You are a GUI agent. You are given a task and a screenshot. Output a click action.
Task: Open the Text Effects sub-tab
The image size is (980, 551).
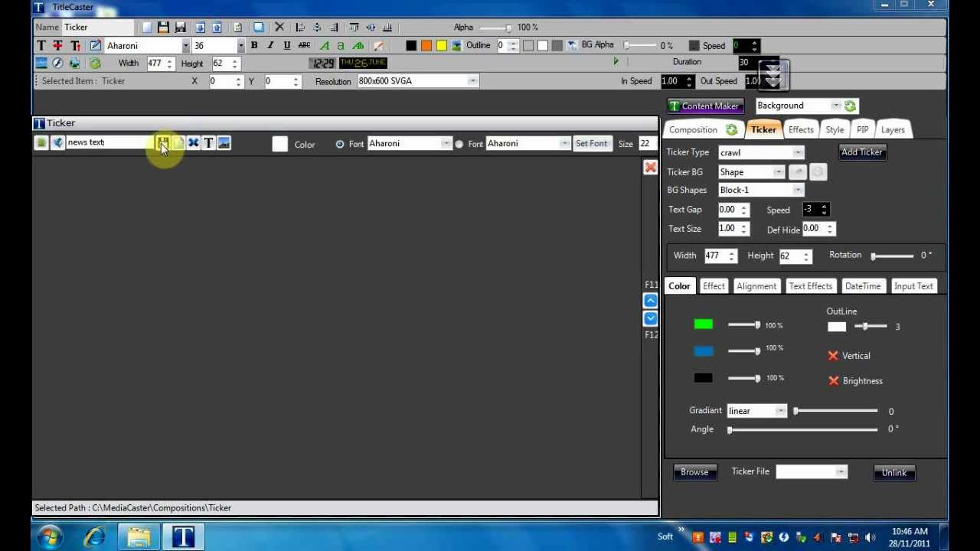click(810, 286)
